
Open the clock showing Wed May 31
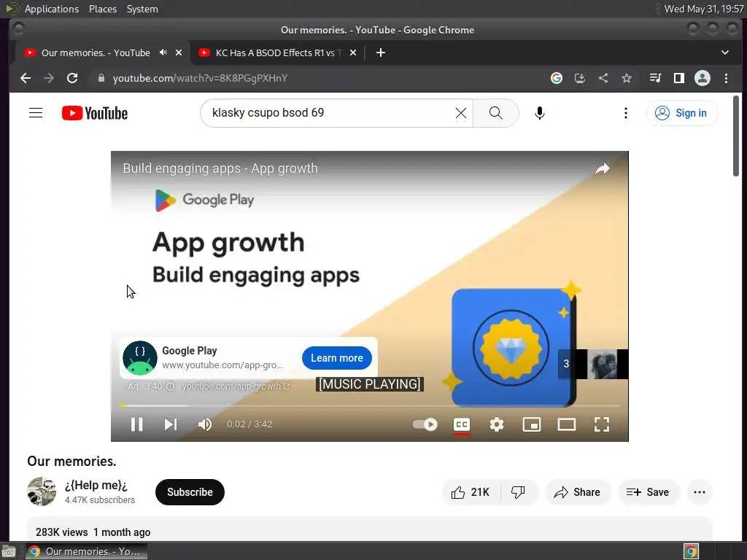[704, 9]
